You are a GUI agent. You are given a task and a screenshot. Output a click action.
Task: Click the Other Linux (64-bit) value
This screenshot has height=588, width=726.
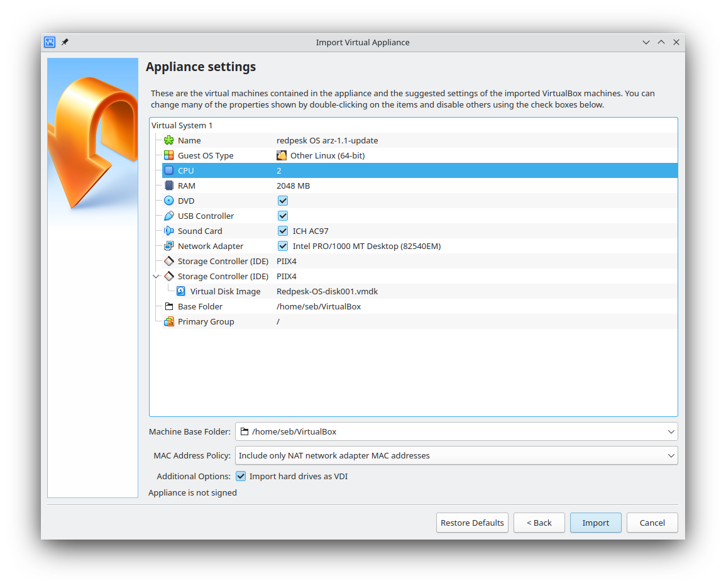click(x=327, y=156)
